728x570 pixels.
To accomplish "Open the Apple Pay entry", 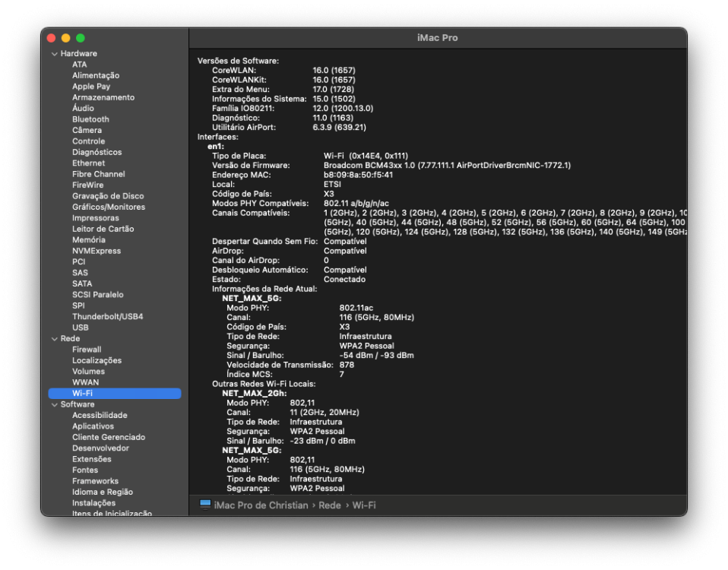I will 91,87.
